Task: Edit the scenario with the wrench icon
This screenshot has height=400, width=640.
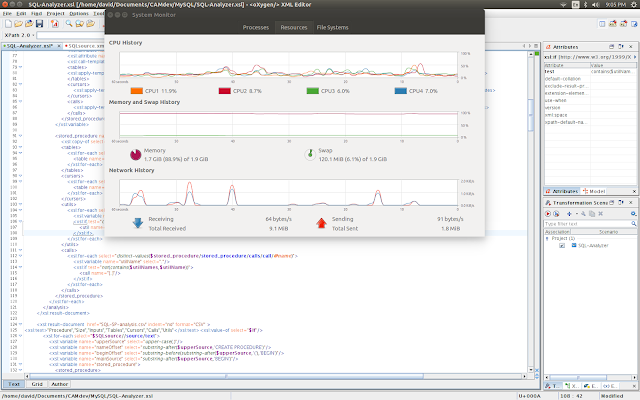Action: pos(583,213)
